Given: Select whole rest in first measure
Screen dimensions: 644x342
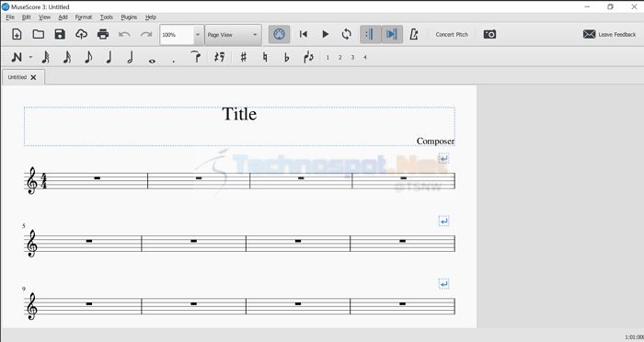Looking at the screenshot, I should point(98,178).
